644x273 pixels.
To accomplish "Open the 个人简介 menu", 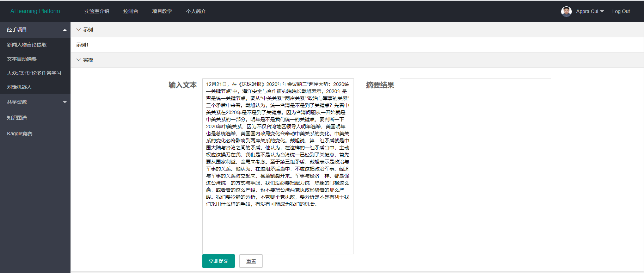I will (x=196, y=11).
